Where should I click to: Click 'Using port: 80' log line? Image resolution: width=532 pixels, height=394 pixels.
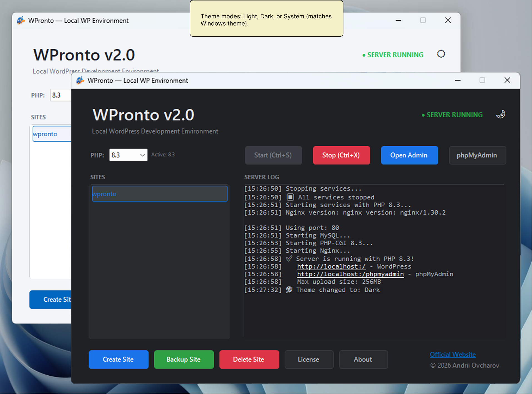[292, 228]
